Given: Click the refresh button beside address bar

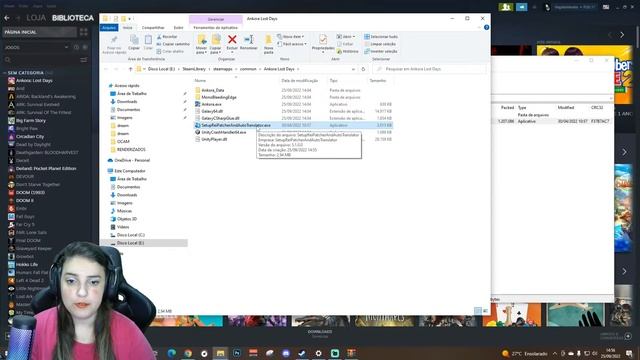Looking at the screenshot, I should [x=363, y=69].
